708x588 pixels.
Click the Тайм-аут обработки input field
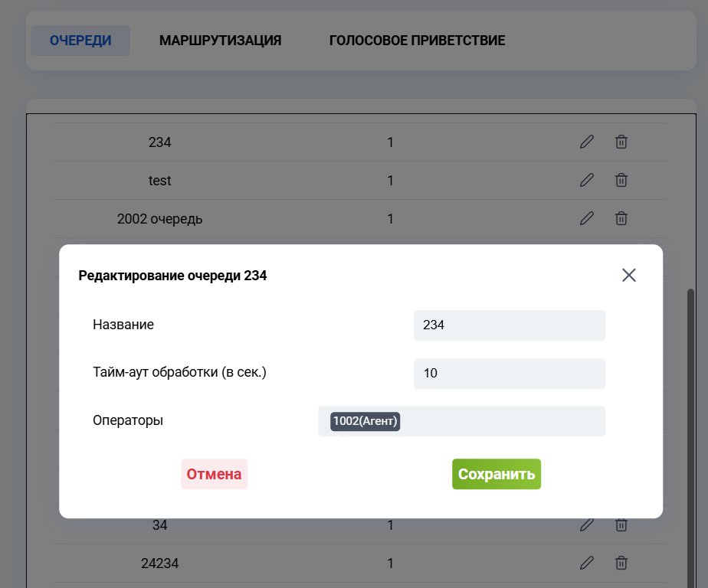[x=509, y=373]
